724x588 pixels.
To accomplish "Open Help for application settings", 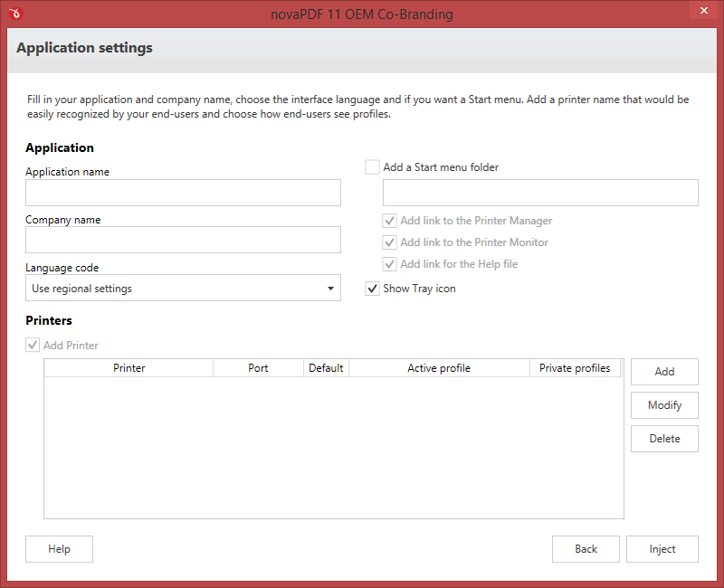I will click(59, 549).
